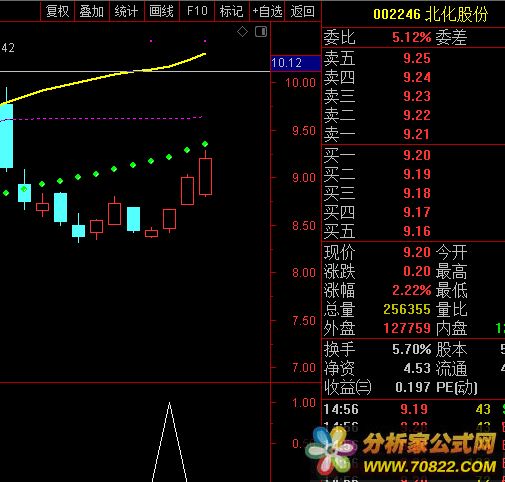
Task: Click the 7.00 axis price label
Action: 304,368
